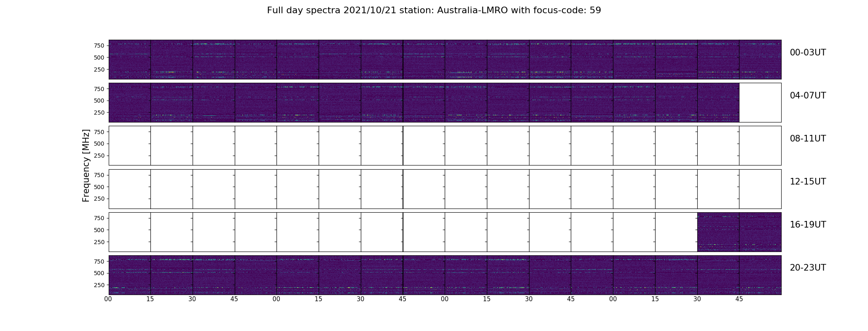This screenshot has height=331, width=868.
Task: Click the rightmost '45' x-axis tick label
Action: click(739, 299)
